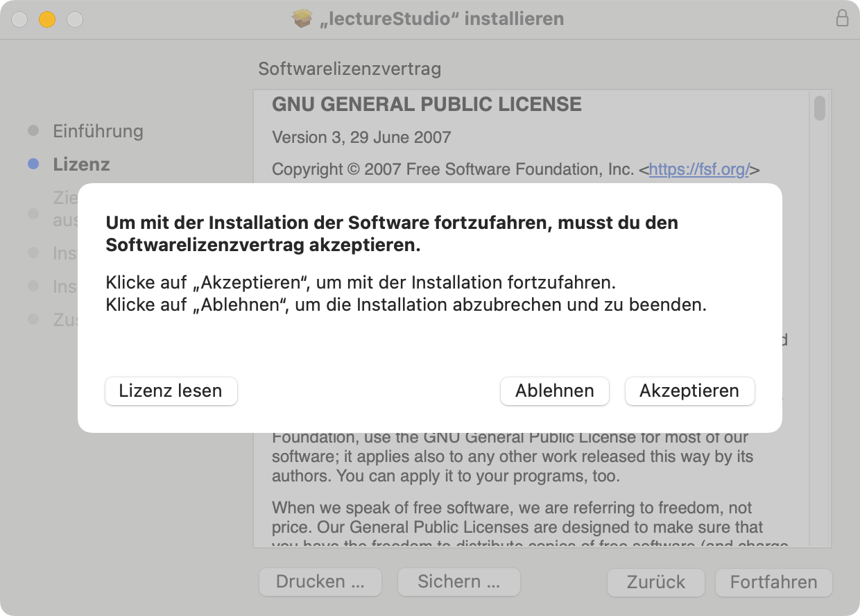Click the Softwarelizenzvertrag heading
860x616 pixels.
[x=350, y=69]
